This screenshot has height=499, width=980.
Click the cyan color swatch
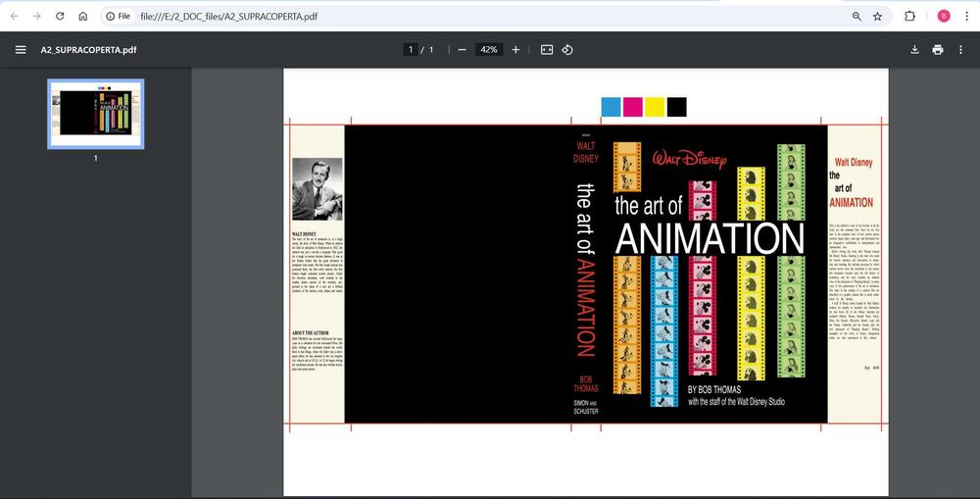click(x=611, y=107)
